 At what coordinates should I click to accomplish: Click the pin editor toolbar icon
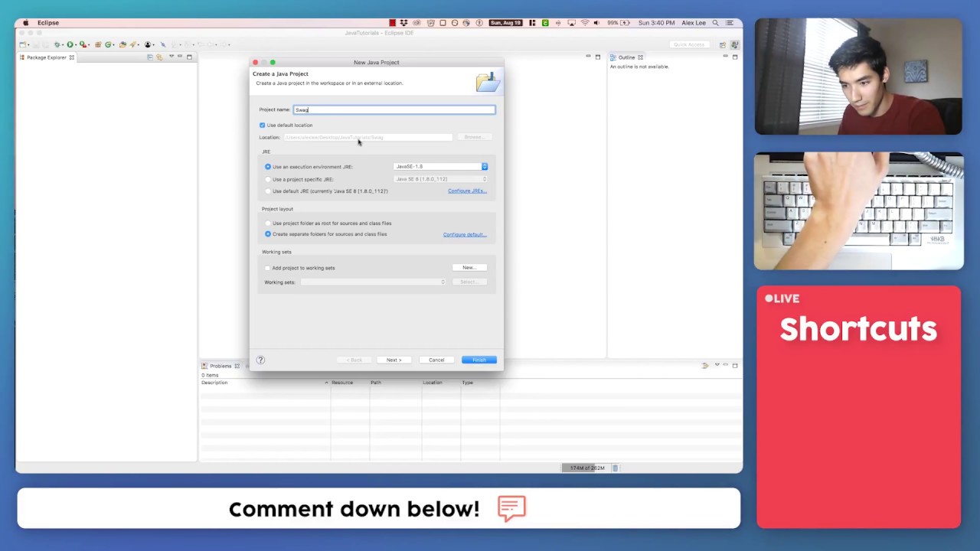[x=162, y=44]
